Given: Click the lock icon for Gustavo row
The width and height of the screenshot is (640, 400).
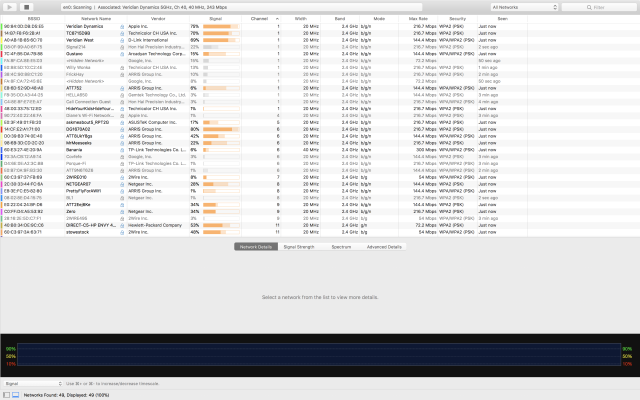Looking at the screenshot, I should (x=122, y=54).
